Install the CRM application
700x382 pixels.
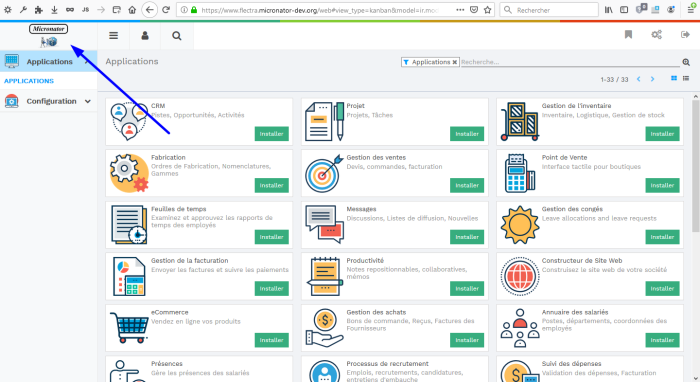[271, 134]
